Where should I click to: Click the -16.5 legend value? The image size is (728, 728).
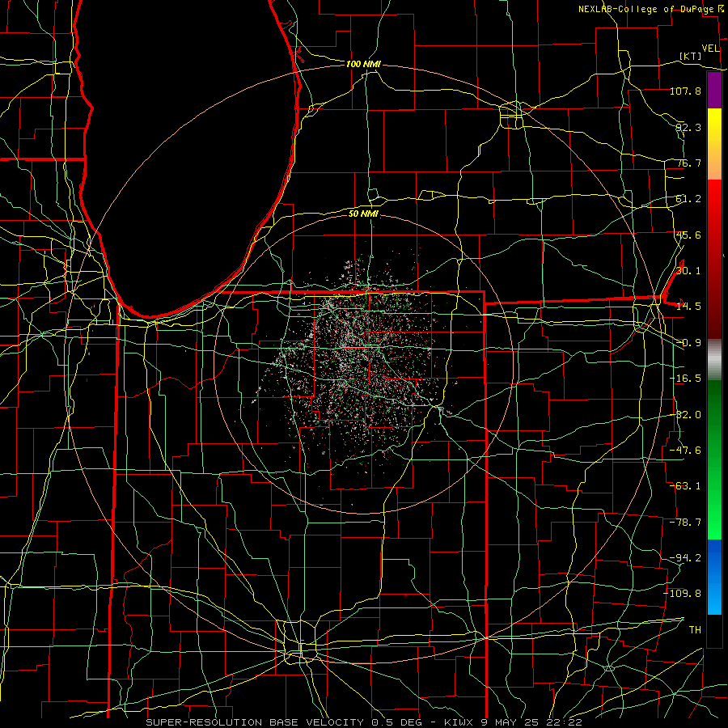[685, 379]
